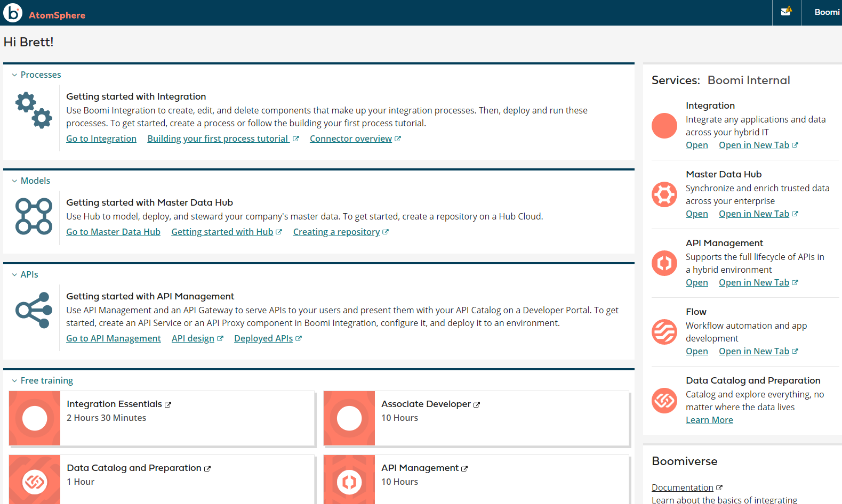Open Master Data Hub in new tab

(754, 214)
